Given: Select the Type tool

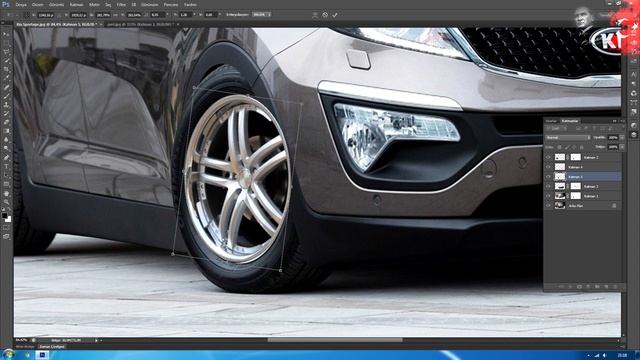Looking at the screenshot, I should click(x=6, y=167).
